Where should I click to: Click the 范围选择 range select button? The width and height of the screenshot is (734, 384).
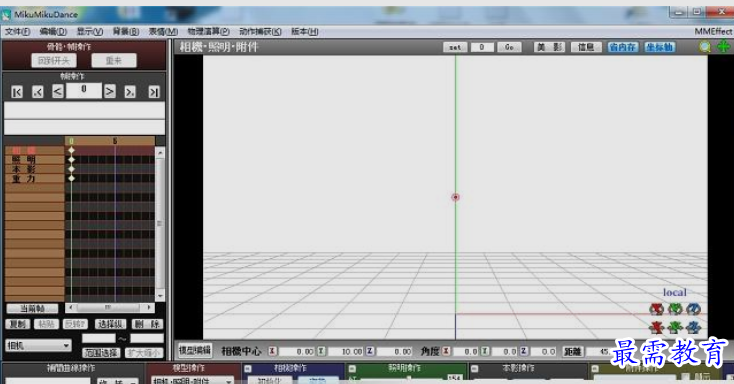point(101,353)
